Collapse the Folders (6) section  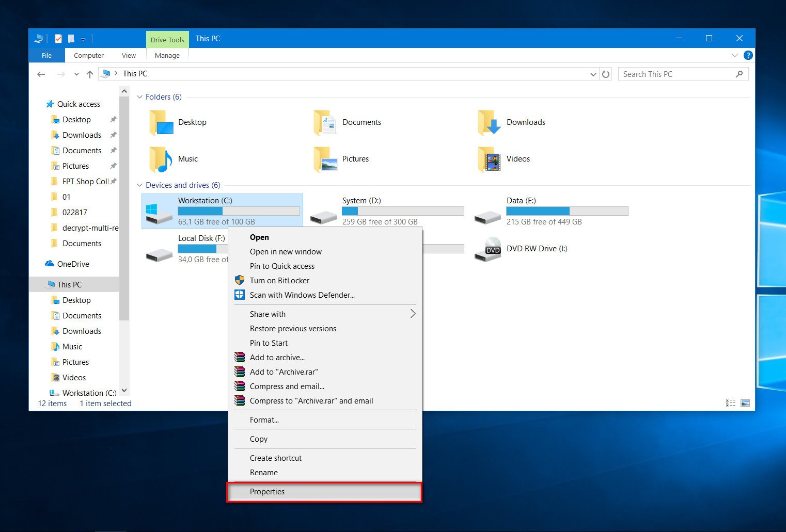(139, 96)
